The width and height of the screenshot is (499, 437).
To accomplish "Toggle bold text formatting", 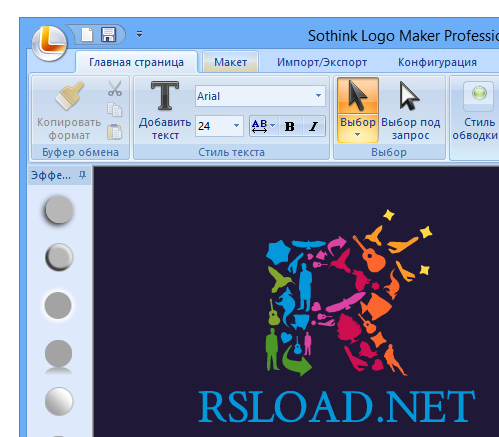I will coord(290,126).
